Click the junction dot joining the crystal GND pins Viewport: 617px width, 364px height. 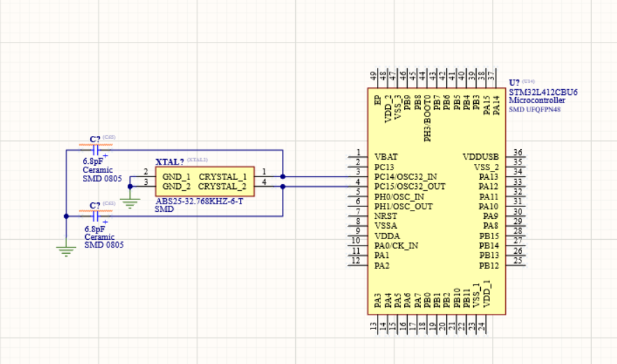click(x=131, y=186)
